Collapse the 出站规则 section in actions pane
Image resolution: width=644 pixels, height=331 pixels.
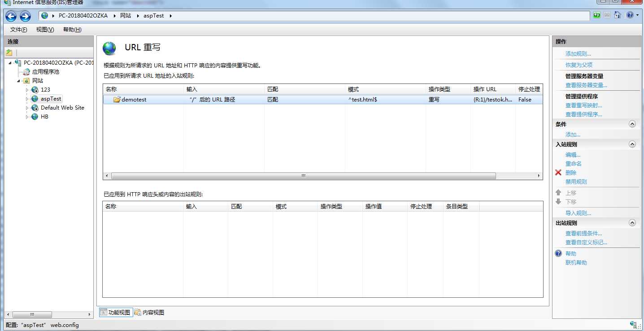[632, 223]
